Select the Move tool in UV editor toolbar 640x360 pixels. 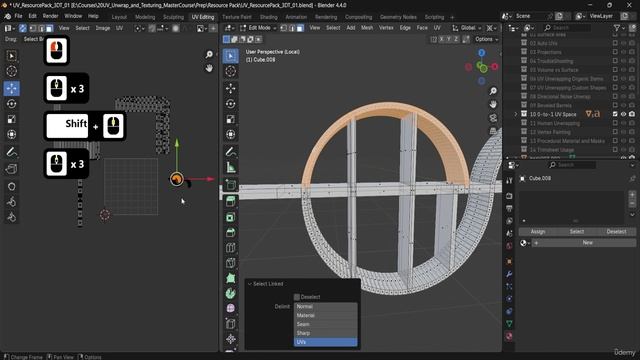[x=11, y=88]
